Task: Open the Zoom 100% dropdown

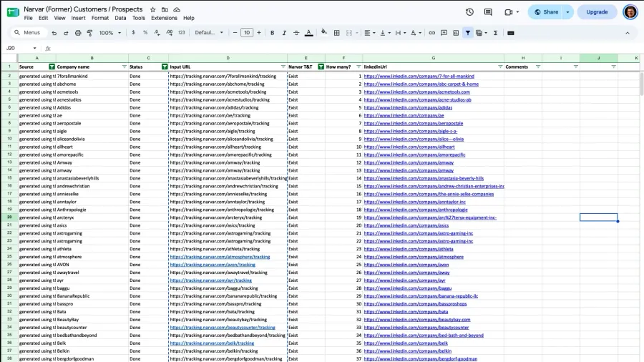Action: tap(110, 33)
